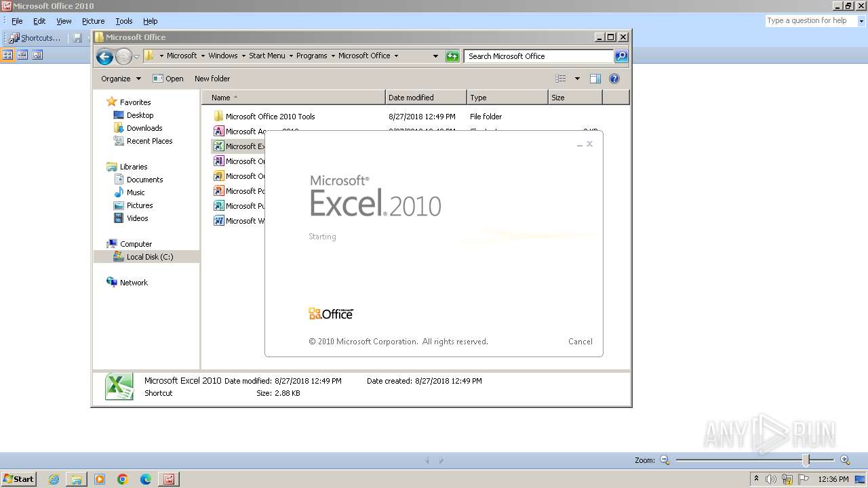
Task: Adjust the Picture Manager zoom slider handle
Action: coord(806,460)
